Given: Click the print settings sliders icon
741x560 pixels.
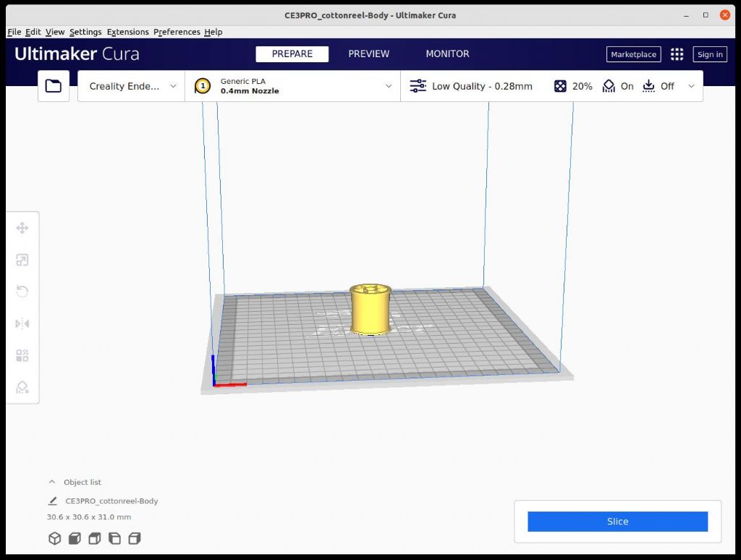Looking at the screenshot, I should 418,86.
